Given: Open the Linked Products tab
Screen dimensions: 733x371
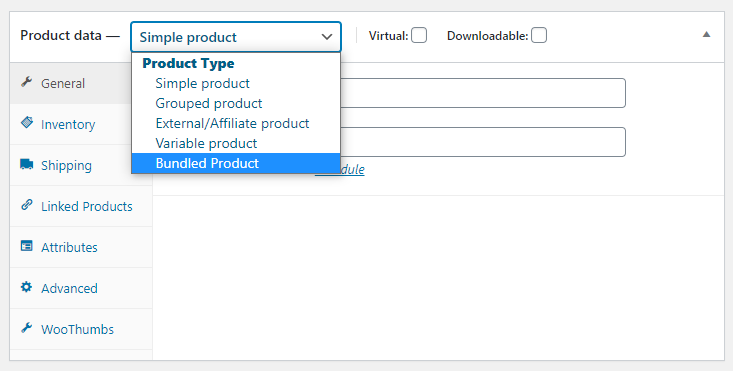Looking at the screenshot, I should point(81,206).
